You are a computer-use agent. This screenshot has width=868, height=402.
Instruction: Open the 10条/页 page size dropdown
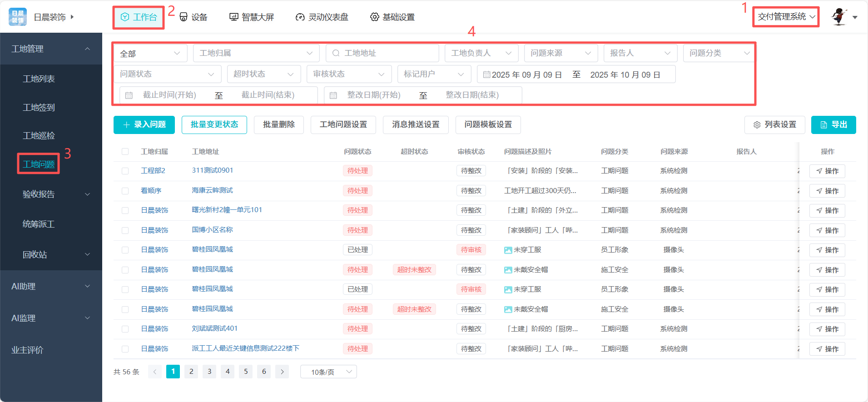[328, 372]
